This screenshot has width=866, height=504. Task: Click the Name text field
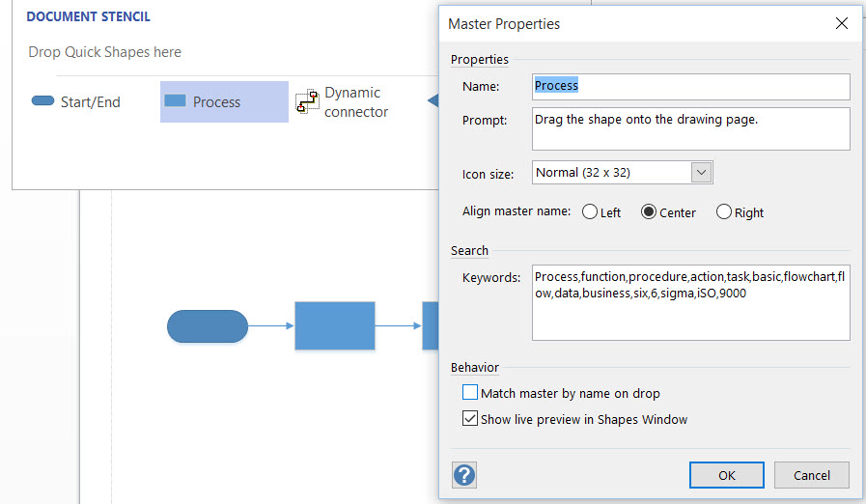click(x=691, y=87)
